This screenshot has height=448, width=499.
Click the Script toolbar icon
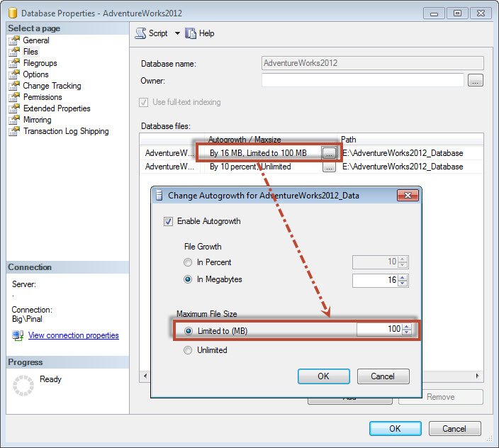140,33
